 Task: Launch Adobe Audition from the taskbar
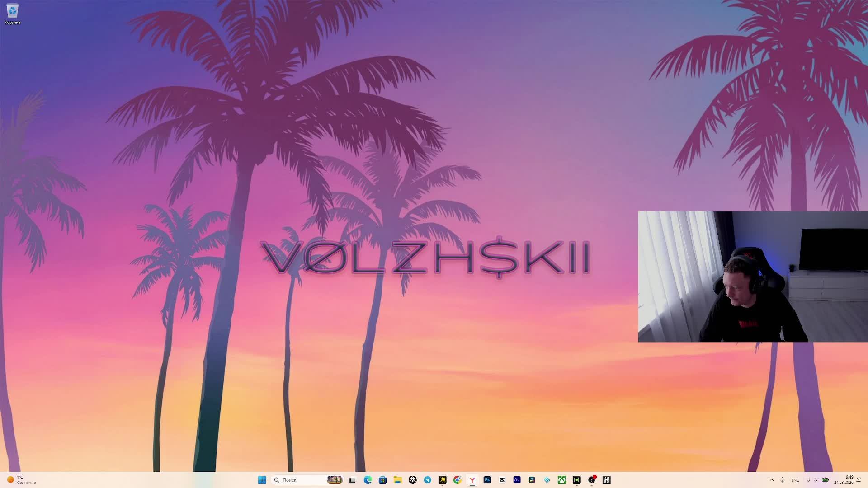(517, 480)
